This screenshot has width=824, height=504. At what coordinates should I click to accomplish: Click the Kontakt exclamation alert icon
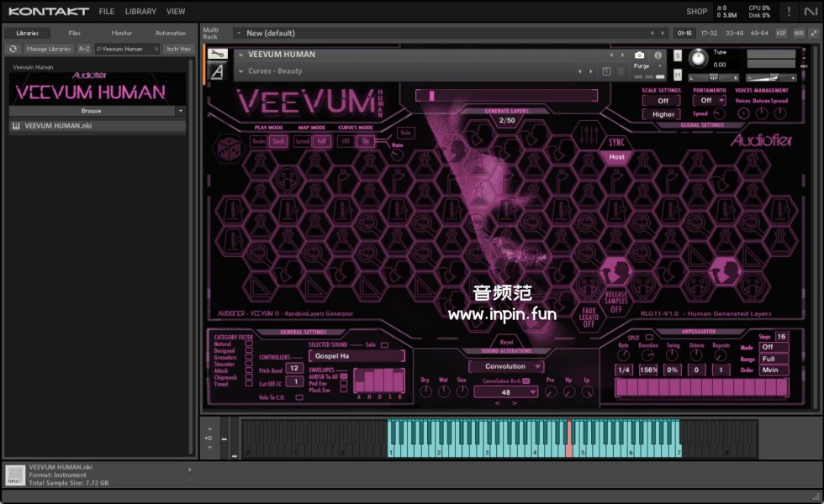pyautogui.click(x=789, y=11)
